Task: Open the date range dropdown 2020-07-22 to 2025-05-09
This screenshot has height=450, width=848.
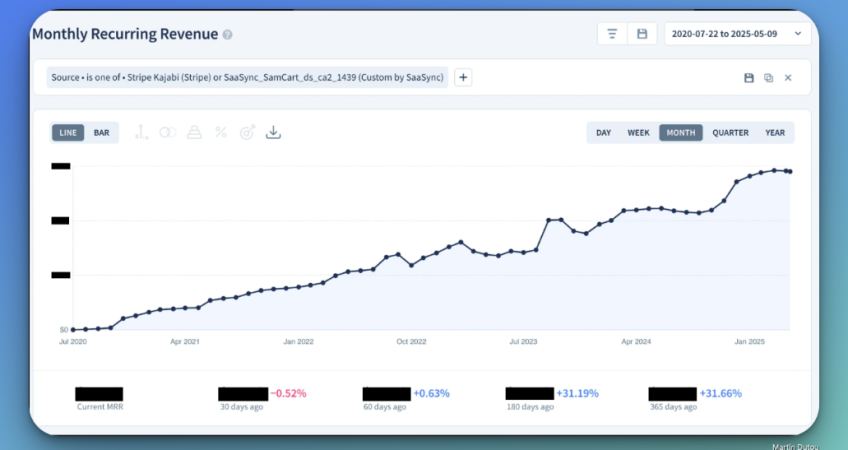Action: click(x=735, y=34)
